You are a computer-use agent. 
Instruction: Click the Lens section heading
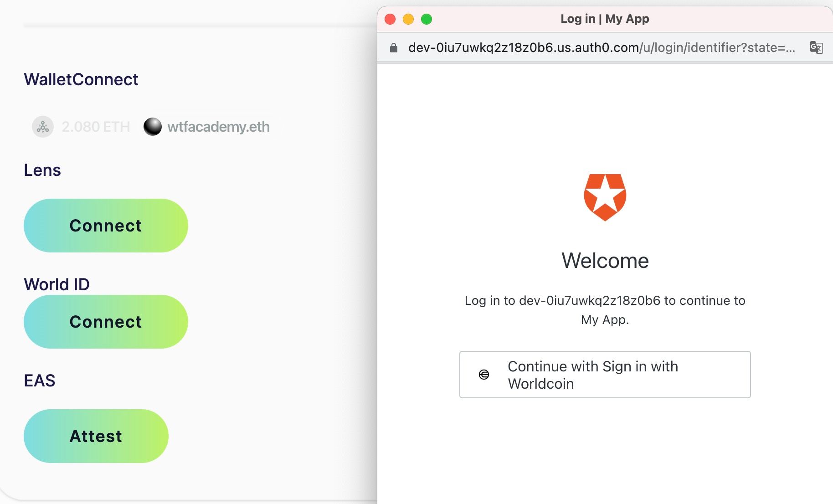point(42,170)
